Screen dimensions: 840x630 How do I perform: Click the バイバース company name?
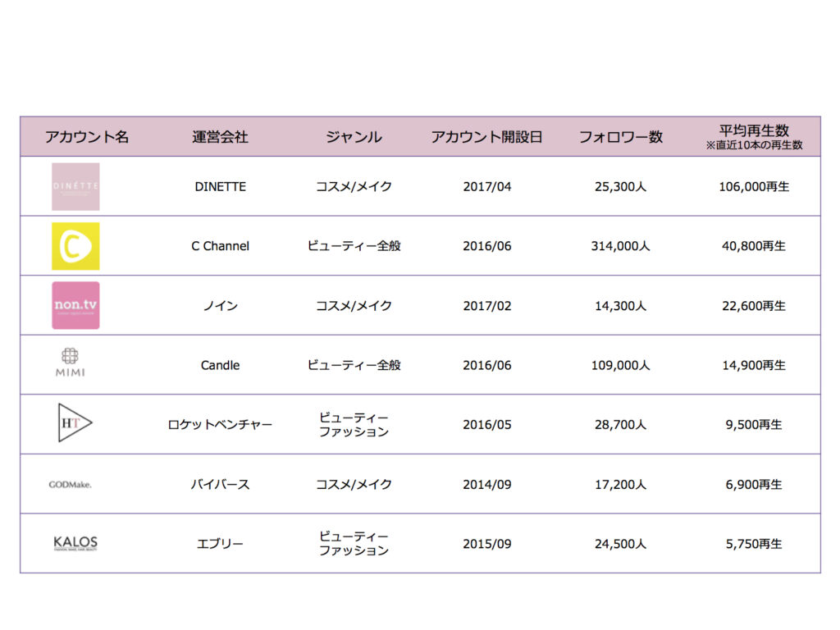[220, 484]
